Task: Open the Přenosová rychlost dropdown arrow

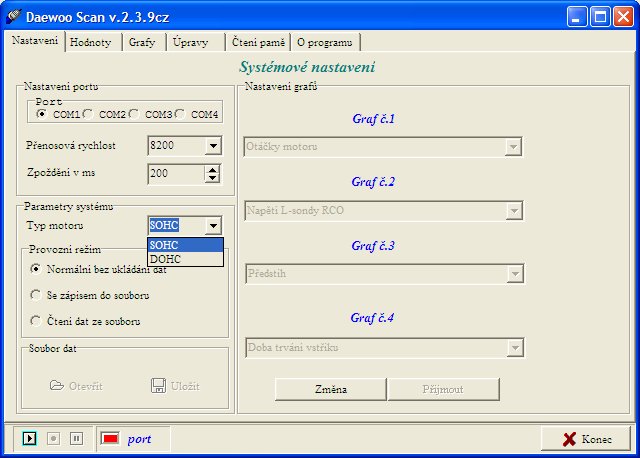Action: tap(213, 146)
